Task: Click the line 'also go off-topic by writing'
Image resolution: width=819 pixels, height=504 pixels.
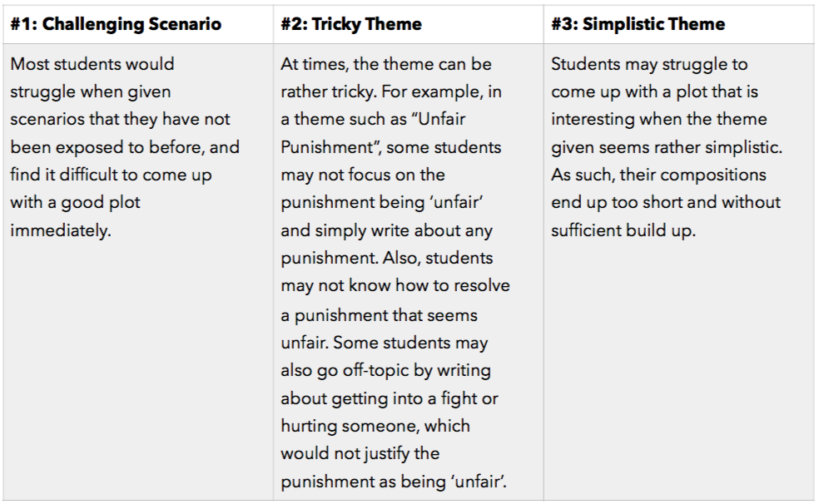Action: coord(385,370)
